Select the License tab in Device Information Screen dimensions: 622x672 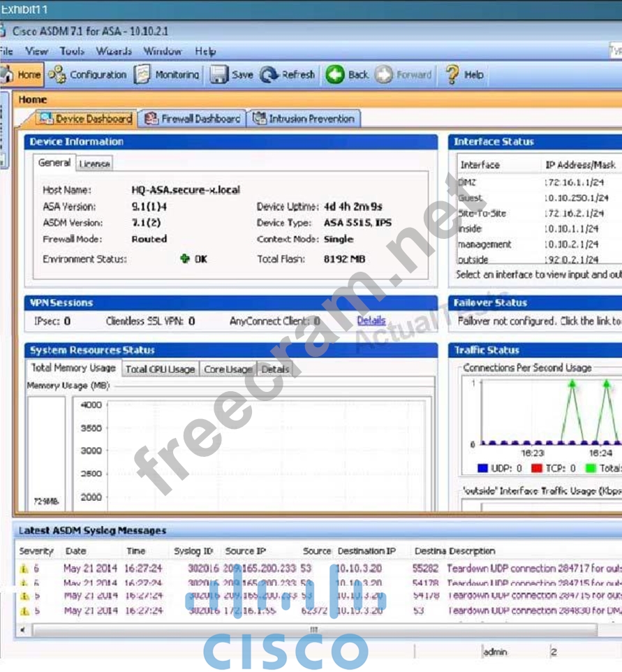[x=94, y=163]
